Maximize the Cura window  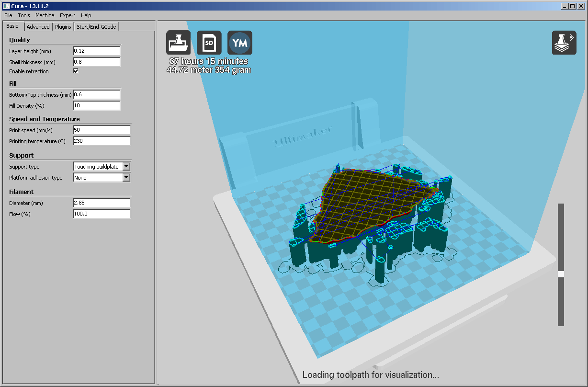[x=573, y=6]
